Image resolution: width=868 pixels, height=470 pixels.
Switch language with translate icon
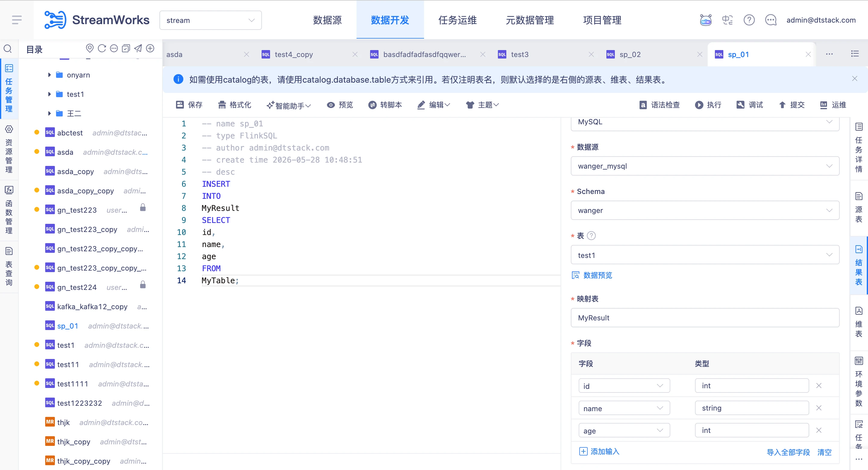point(727,20)
